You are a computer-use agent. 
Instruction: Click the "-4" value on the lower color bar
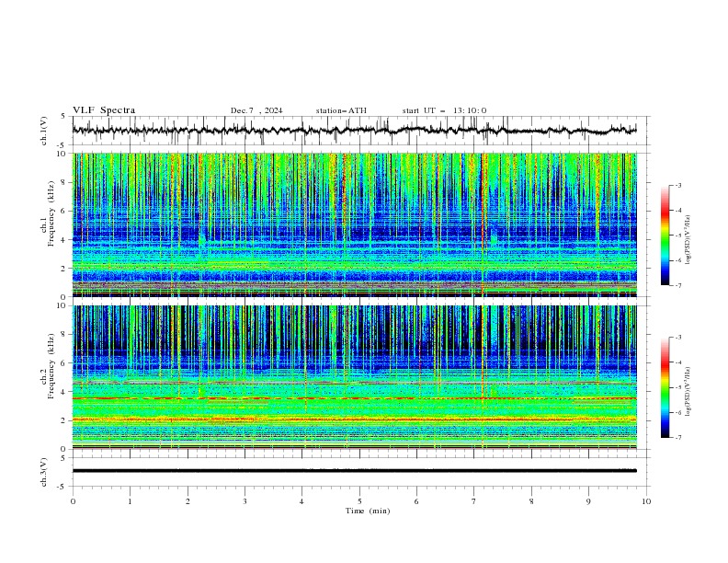coord(678,362)
